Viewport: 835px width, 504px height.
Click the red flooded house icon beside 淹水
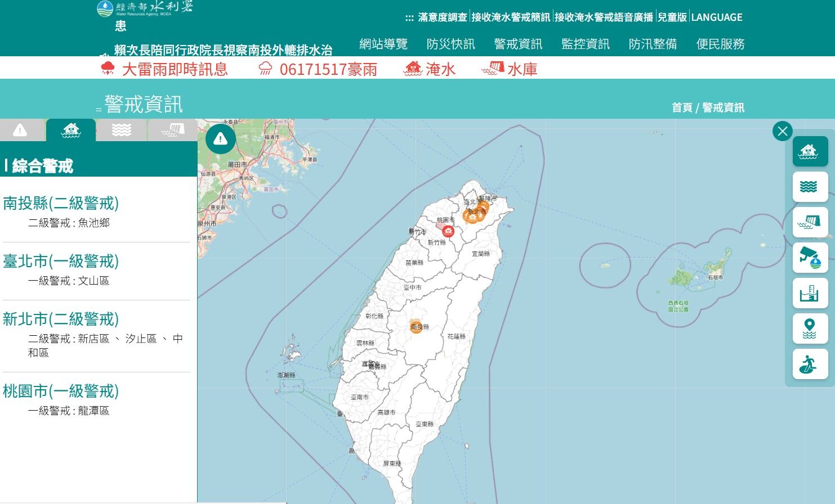413,69
